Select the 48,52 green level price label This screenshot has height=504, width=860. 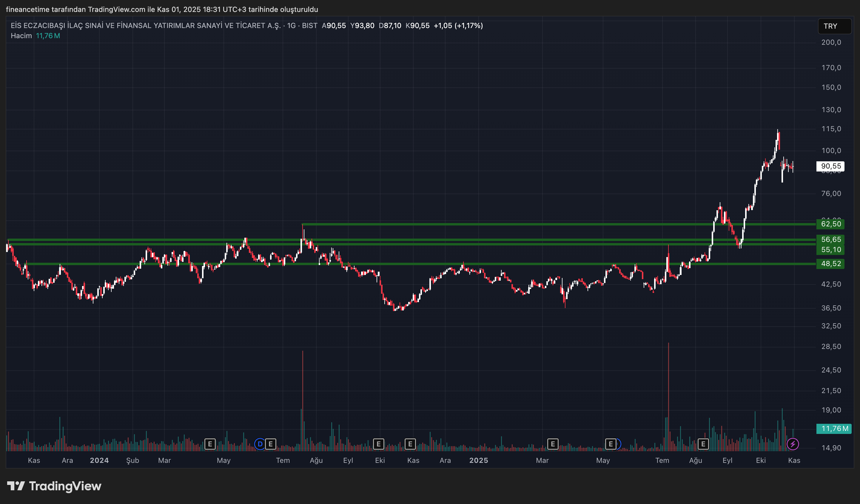(x=830, y=264)
